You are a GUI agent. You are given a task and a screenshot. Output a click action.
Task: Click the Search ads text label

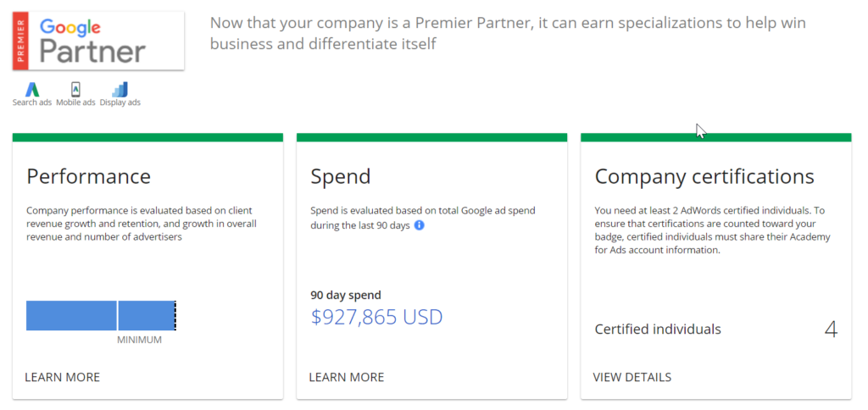[x=32, y=102]
